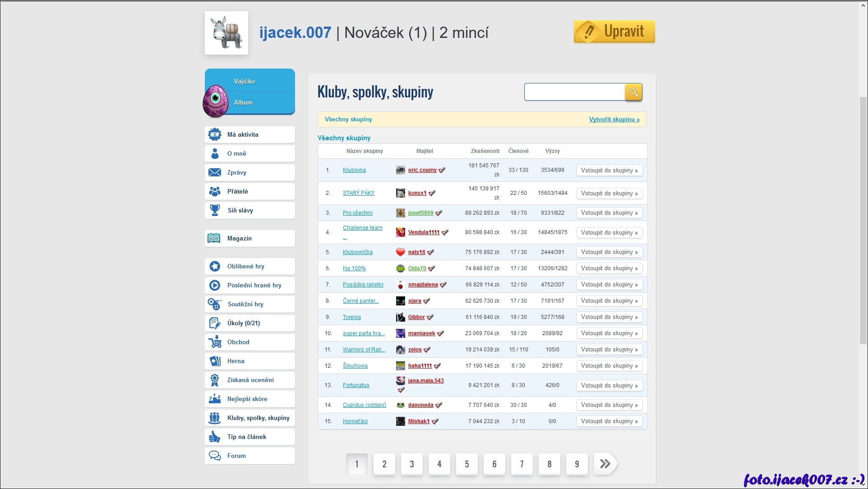Click the Síň slávy trophy icon

215,210
